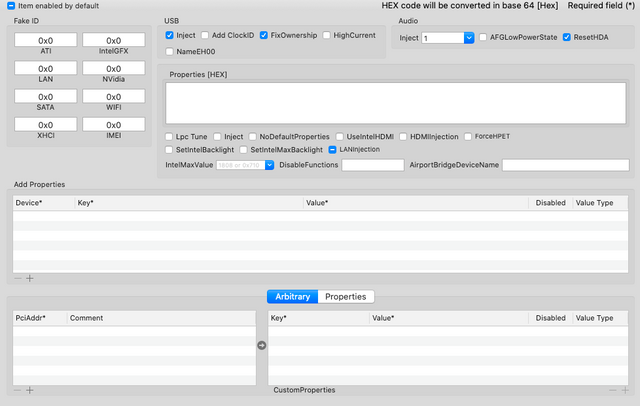Click the Device* column header in Add Properties
This screenshot has height=406, width=640.
point(44,203)
